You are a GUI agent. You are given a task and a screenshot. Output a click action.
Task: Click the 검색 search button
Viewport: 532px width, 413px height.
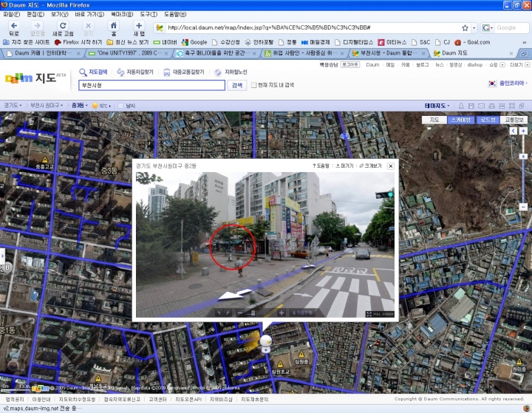(x=236, y=85)
